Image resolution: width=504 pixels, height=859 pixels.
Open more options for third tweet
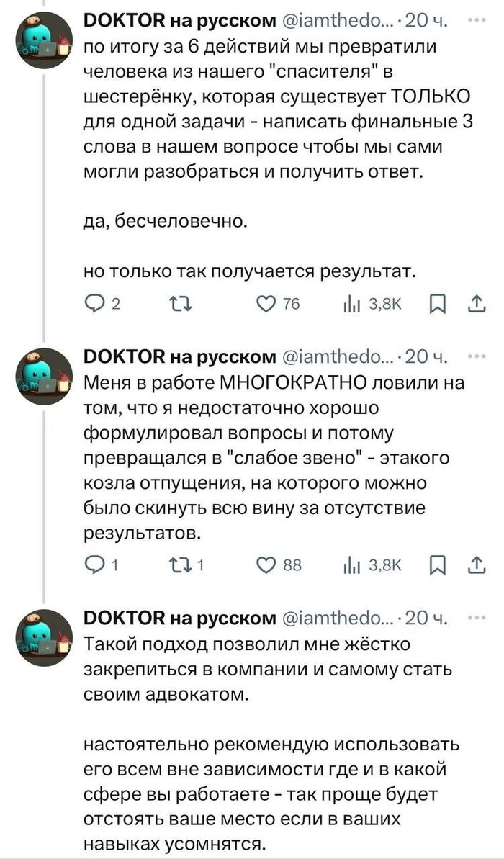474,617
